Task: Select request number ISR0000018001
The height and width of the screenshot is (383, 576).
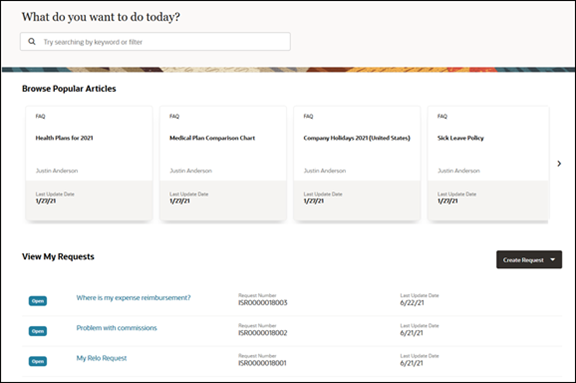Action: point(262,363)
